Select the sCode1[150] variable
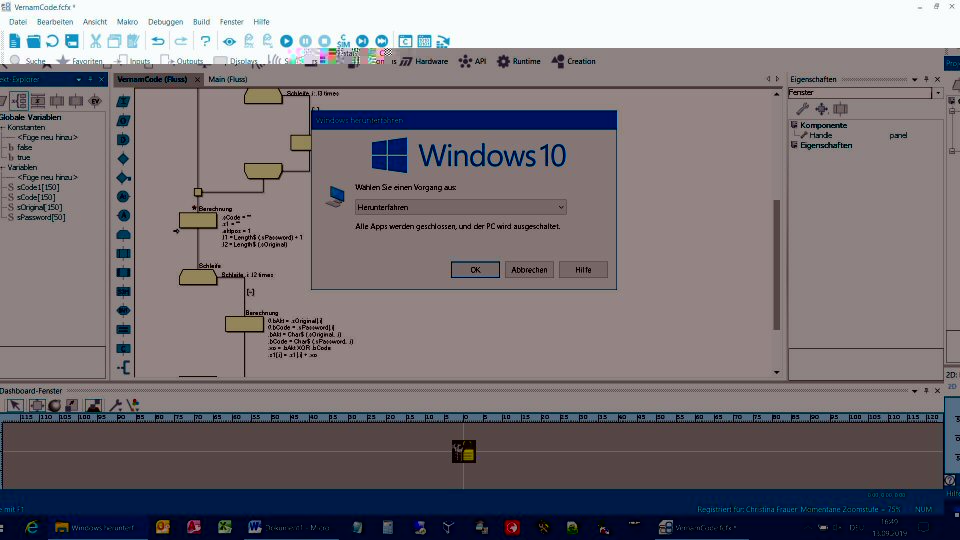 [x=38, y=187]
